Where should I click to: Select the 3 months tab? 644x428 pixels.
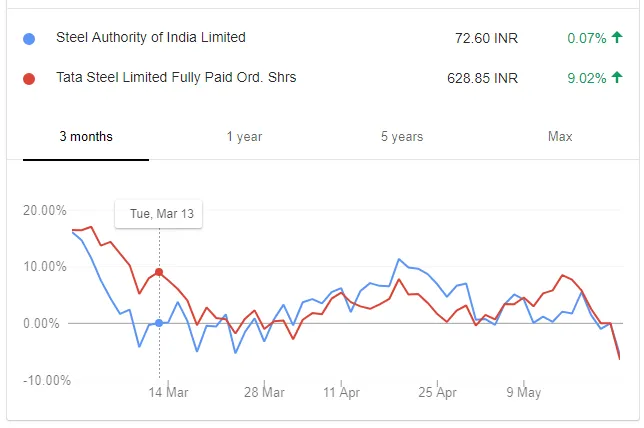[x=86, y=137]
